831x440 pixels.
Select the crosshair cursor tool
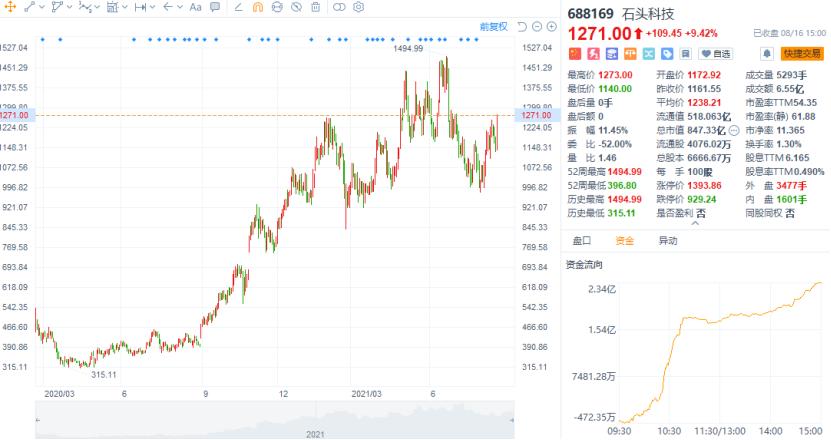coord(7,7)
